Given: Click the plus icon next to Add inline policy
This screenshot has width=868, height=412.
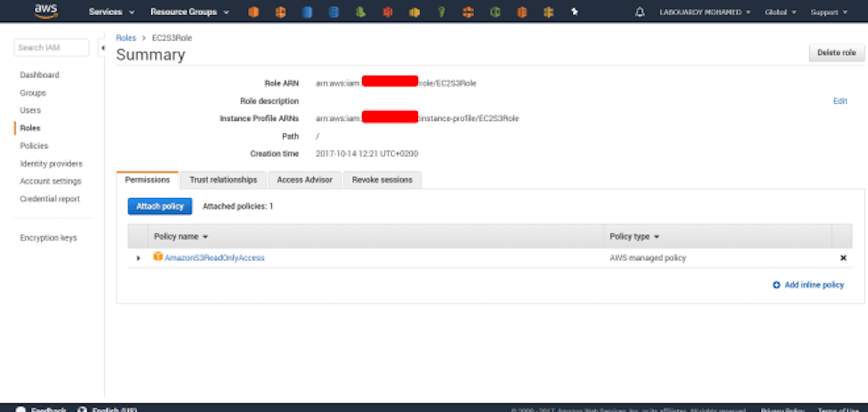Looking at the screenshot, I should pos(776,285).
